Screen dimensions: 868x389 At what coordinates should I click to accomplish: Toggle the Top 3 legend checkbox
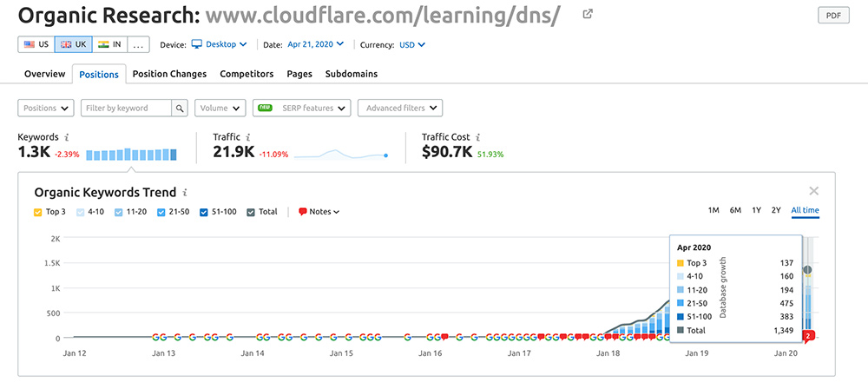(x=37, y=212)
